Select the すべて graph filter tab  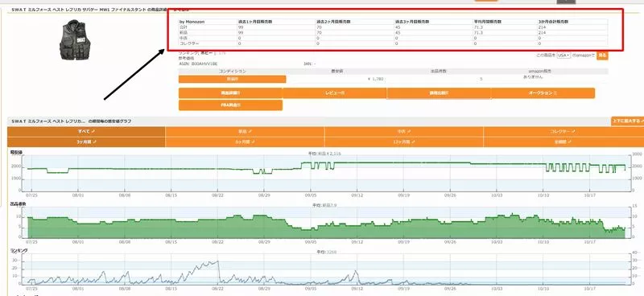tap(86, 131)
